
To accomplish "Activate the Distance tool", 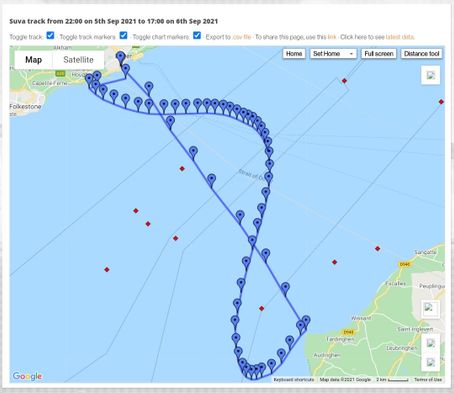I will pos(422,54).
